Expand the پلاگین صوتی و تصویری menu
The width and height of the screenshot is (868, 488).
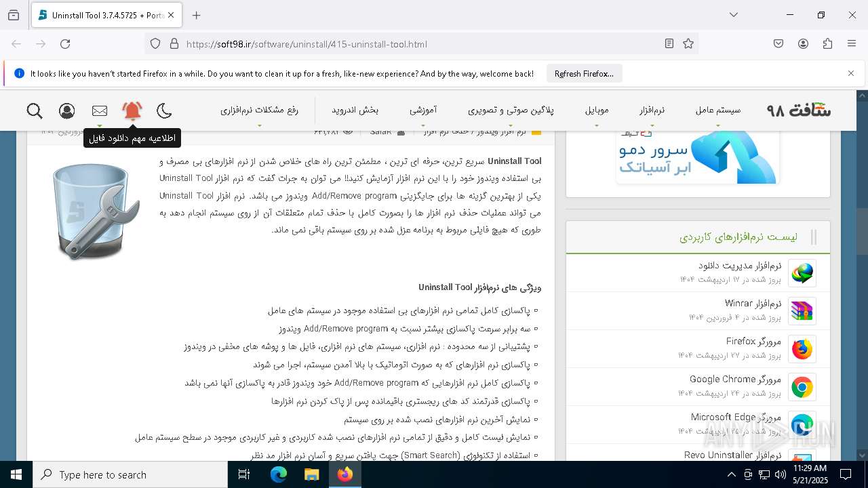click(510, 110)
